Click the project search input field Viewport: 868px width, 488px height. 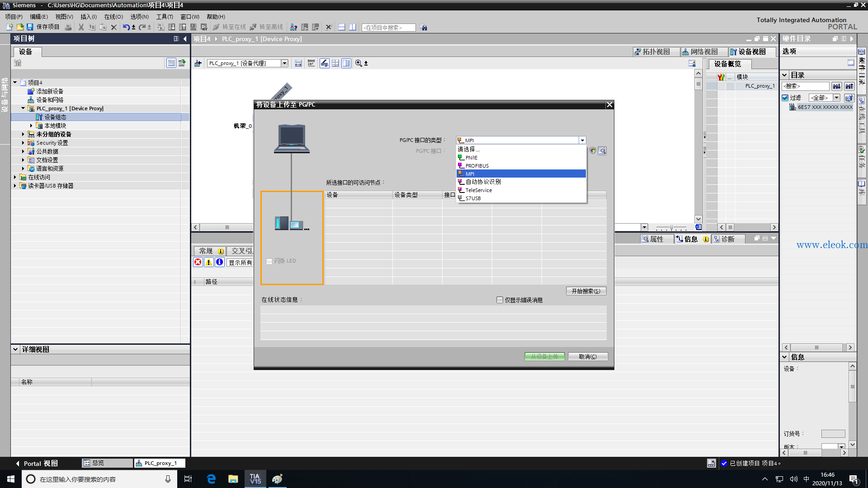388,28
